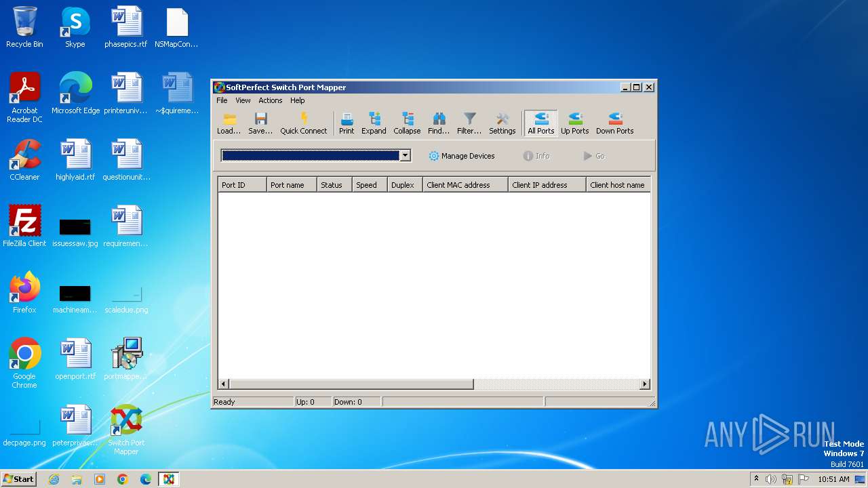The image size is (868, 488).
Task: Sort by Client IP address column
Action: tap(547, 185)
